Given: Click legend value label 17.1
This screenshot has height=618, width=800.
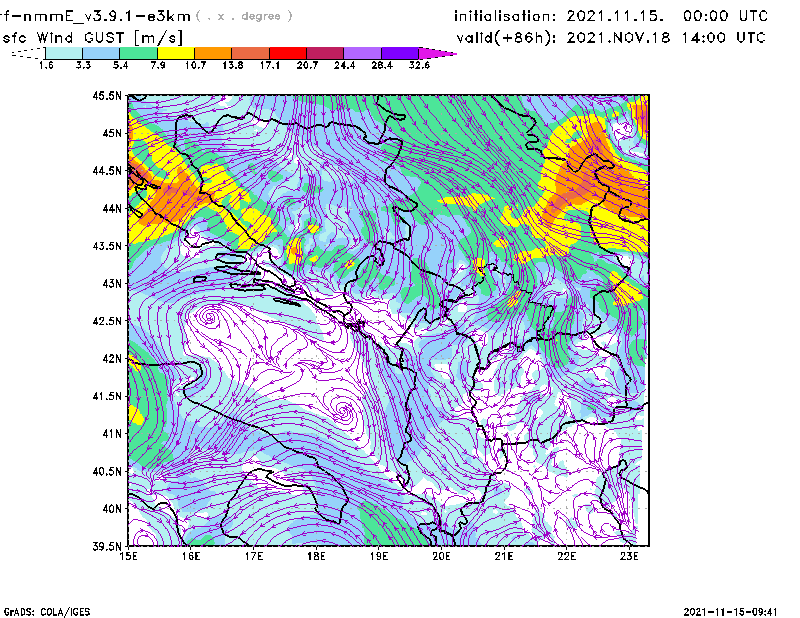Looking at the screenshot, I should 270,65.
